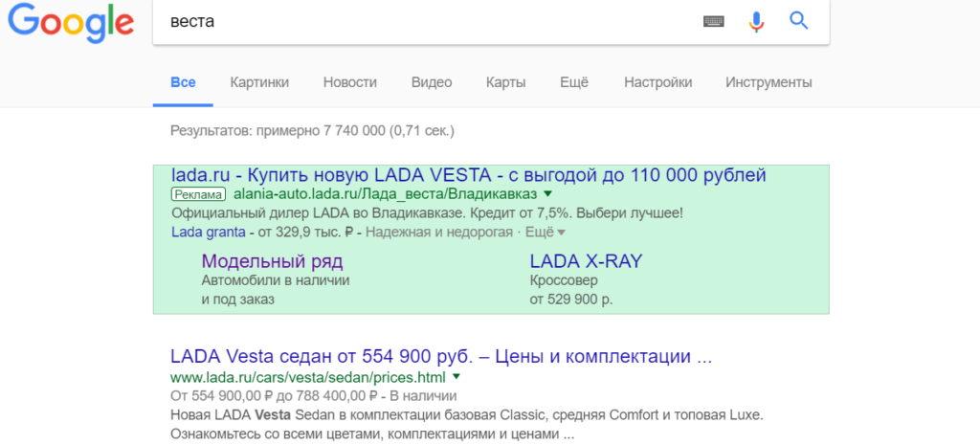
Task: Expand arrow next to www.lada.ru/cars/vesta URL
Action: point(457,377)
